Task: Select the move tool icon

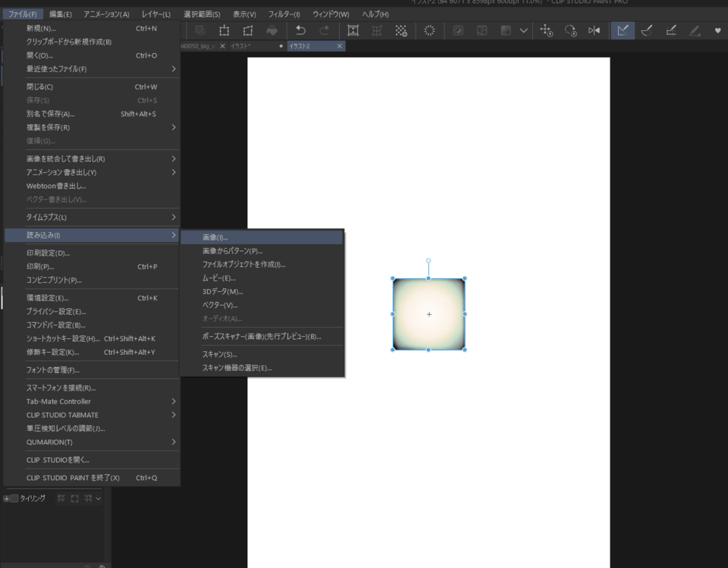Action: pyautogui.click(x=547, y=30)
